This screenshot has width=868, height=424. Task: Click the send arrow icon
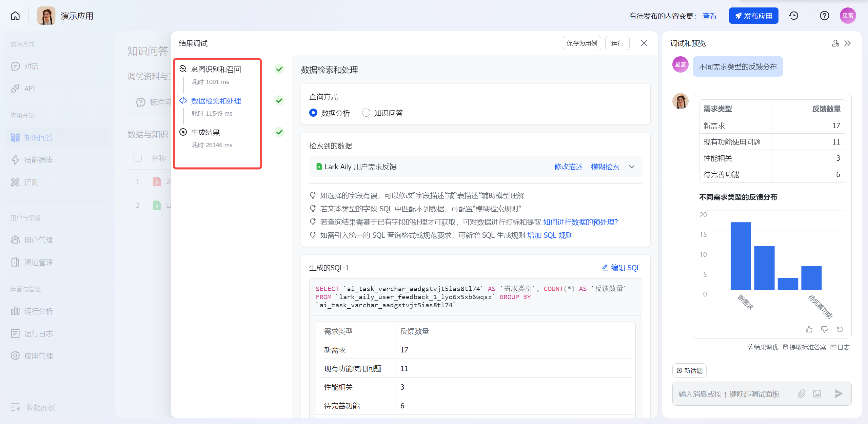tap(839, 393)
